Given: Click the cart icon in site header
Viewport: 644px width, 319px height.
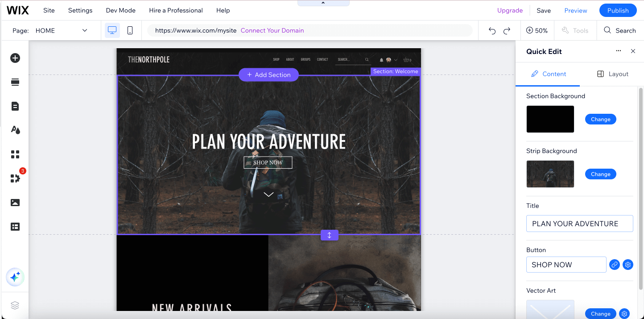Looking at the screenshot, I should 407,60.
